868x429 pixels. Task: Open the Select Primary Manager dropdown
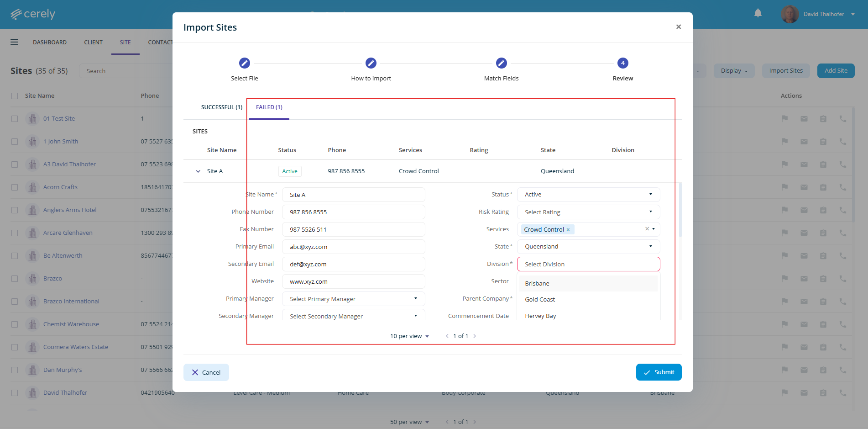[353, 299]
